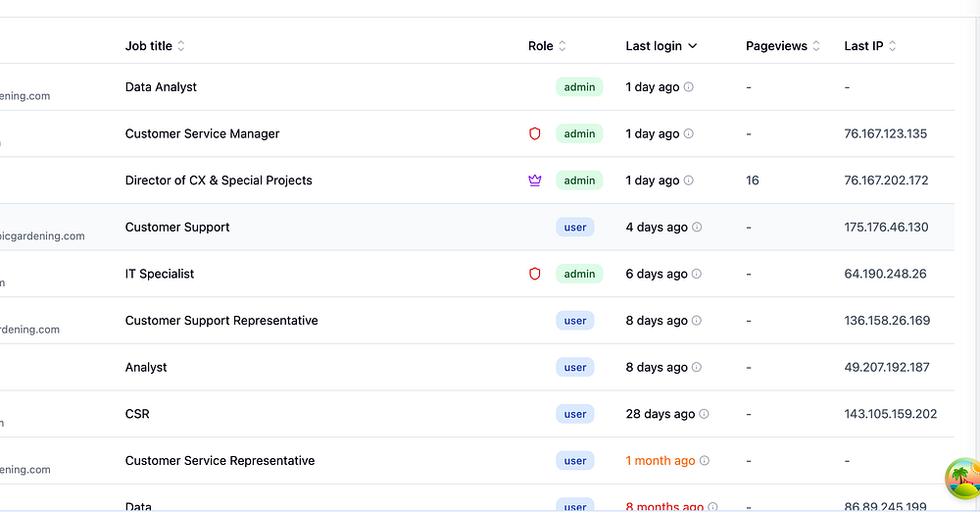Click the purple crown icon for Director of CX

click(x=535, y=180)
